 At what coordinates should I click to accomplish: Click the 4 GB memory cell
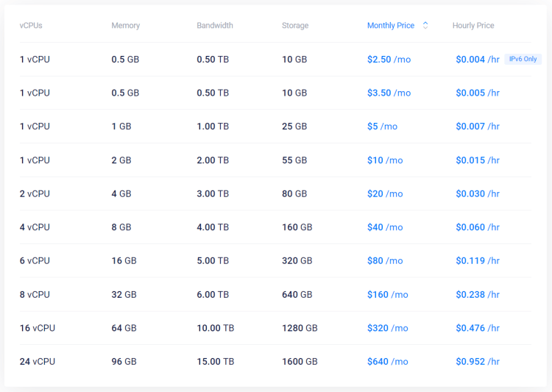pos(121,193)
